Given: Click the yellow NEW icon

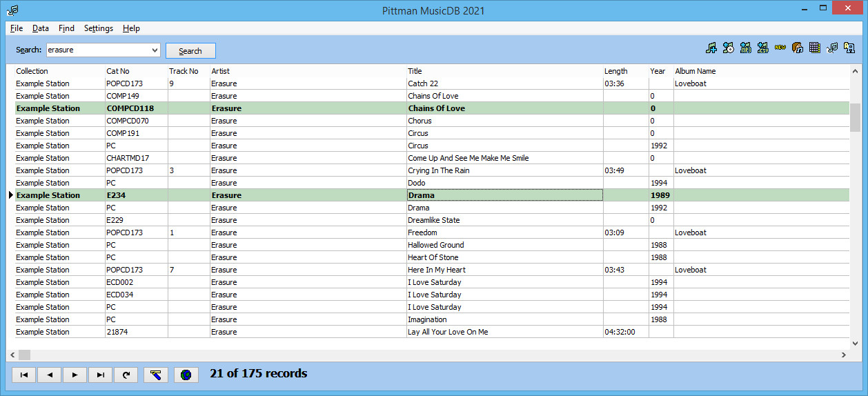Looking at the screenshot, I should (x=780, y=48).
